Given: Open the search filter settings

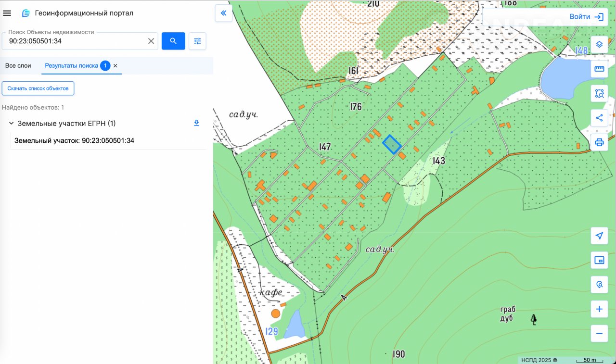Looking at the screenshot, I should pos(197,41).
